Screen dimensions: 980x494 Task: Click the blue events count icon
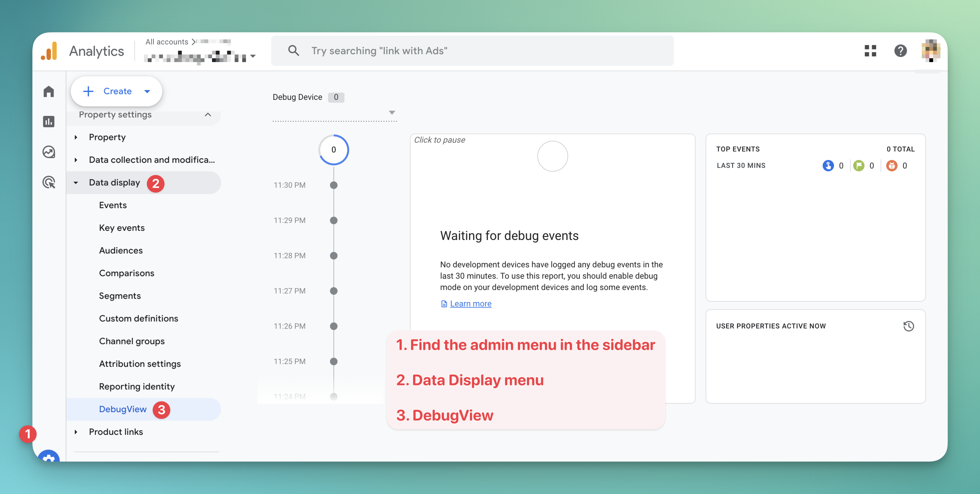coord(828,166)
